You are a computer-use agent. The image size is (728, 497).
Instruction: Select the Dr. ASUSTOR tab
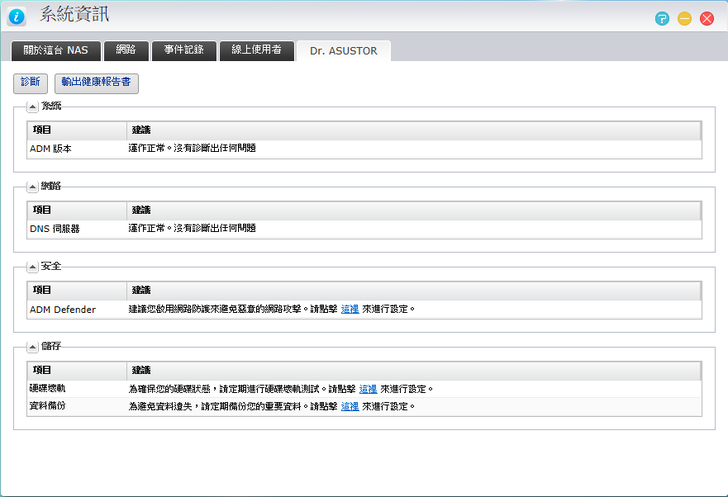[x=343, y=51]
